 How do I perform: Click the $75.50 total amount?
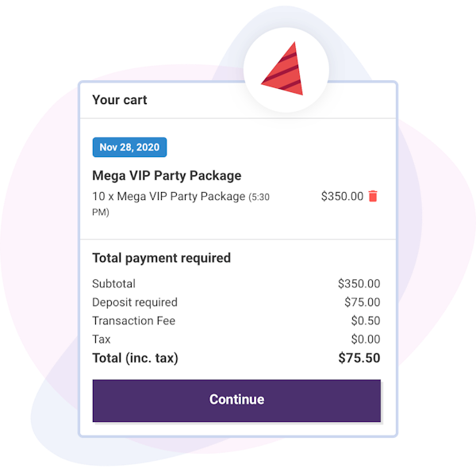click(x=359, y=359)
